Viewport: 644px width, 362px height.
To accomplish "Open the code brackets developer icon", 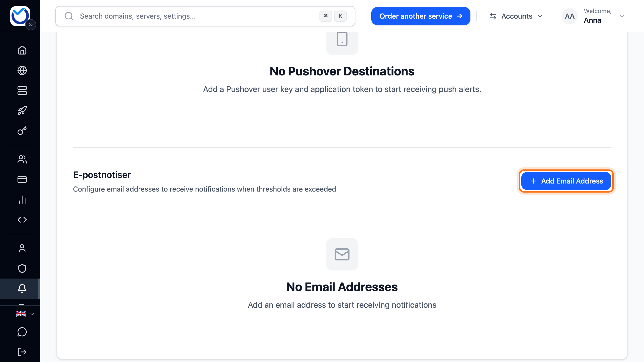I will point(22,220).
